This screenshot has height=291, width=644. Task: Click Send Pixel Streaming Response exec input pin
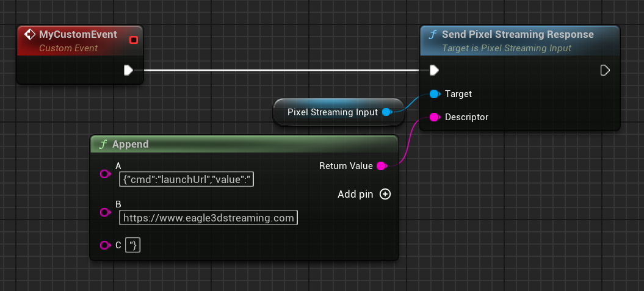(x=434, y=70)
